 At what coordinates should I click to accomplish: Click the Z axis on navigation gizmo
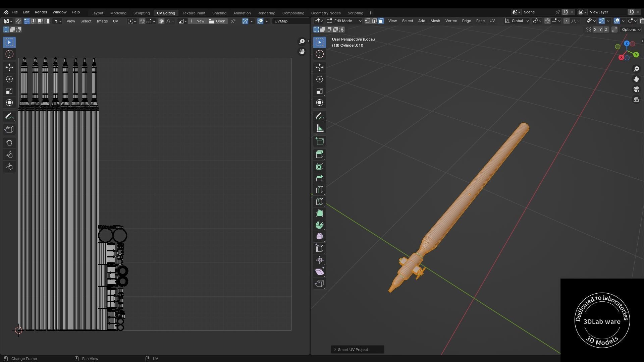(627, 44)
